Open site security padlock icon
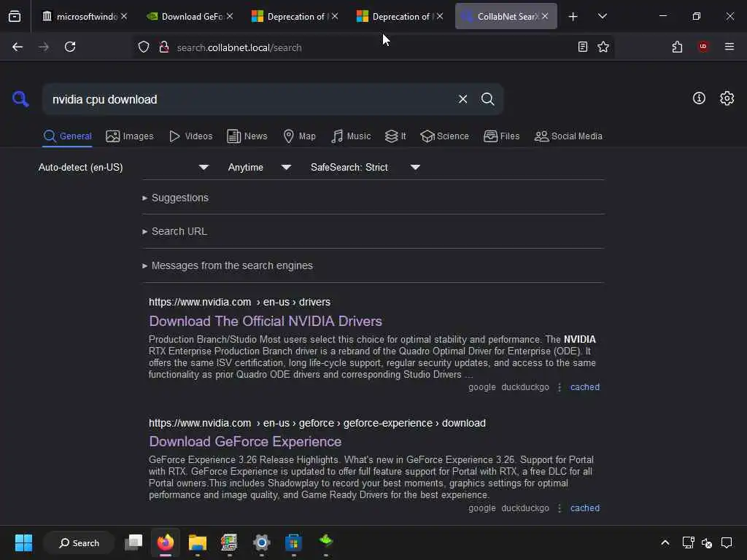This screenshot has height=560, width=747. point(164,47)
